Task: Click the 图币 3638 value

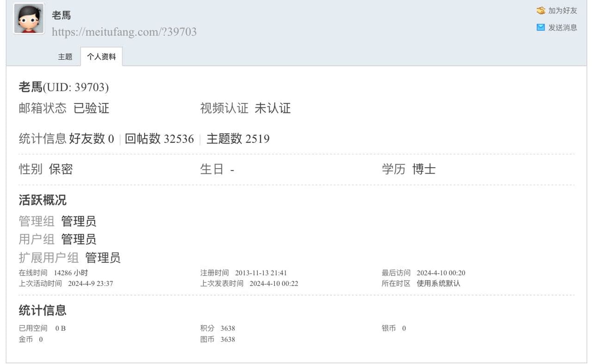Action: click(227, 339)
